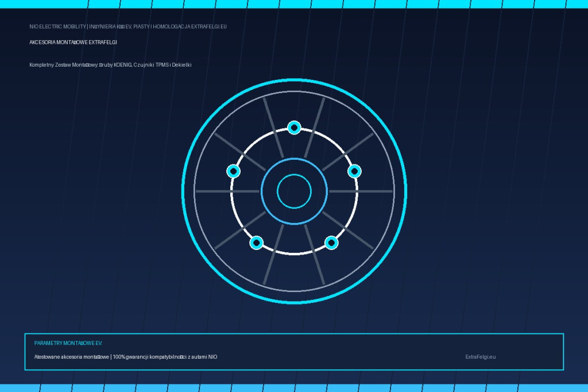
Task: Select the upper-left bolt hole marker
Action: [x=234, y=171]
